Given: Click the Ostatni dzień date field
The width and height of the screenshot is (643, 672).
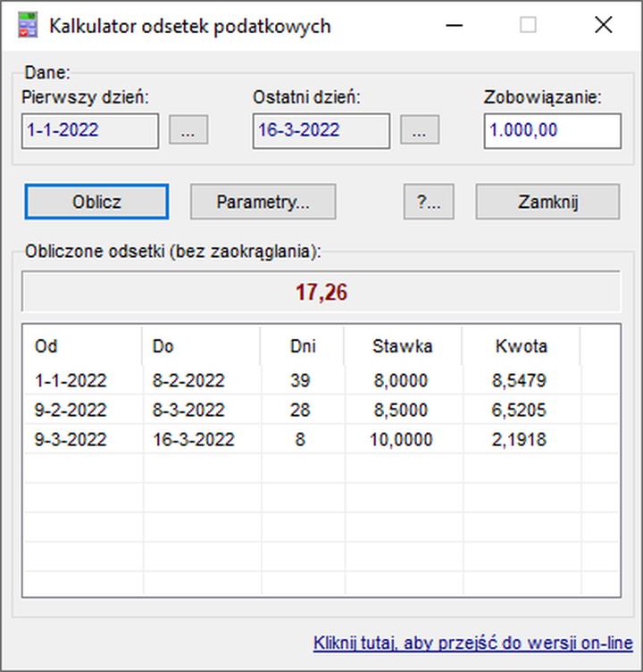Looking at the screenshot, I should pyautogui.click(x=321, y=130).
